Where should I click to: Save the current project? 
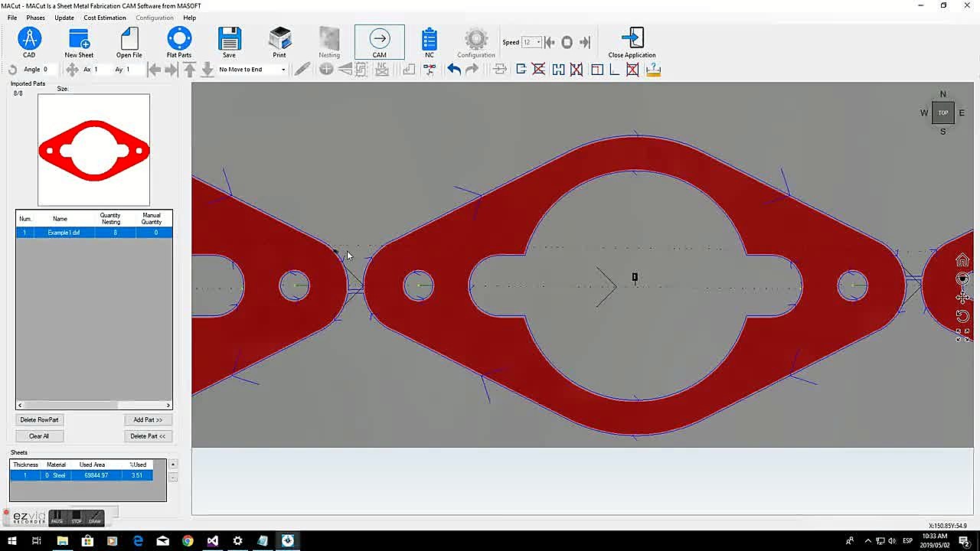tap(229, 43)
